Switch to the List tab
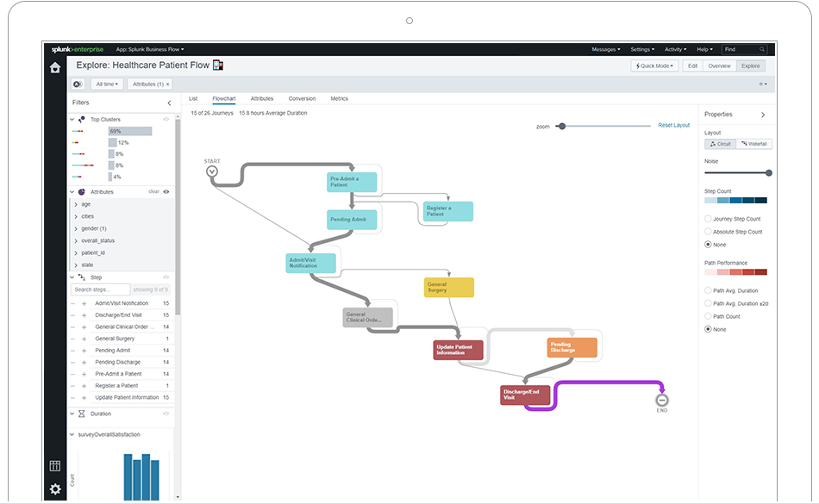The image size is (819, 504). [x=193, y=98]
